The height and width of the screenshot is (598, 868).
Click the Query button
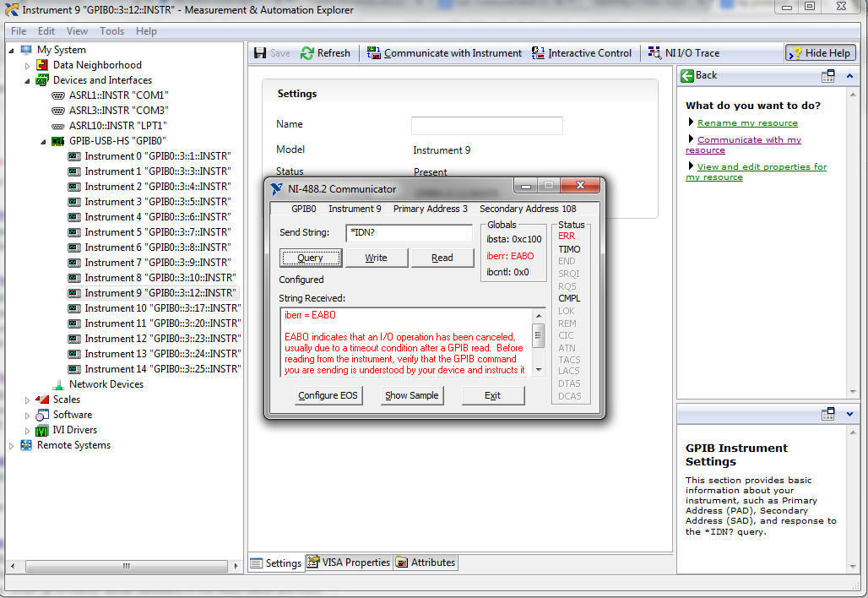click(x=310, y=258)
